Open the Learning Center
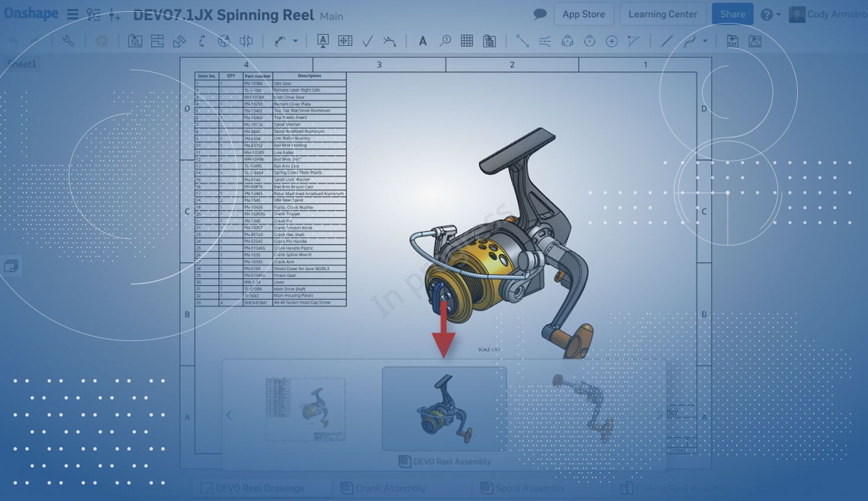The width and height of the screenshot is (868, 501). 663,14
